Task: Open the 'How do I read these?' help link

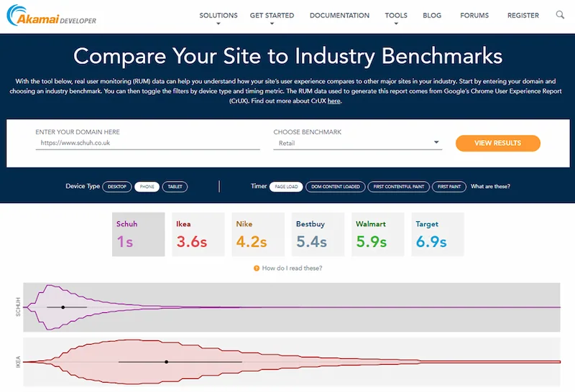Action: (292, 269)
